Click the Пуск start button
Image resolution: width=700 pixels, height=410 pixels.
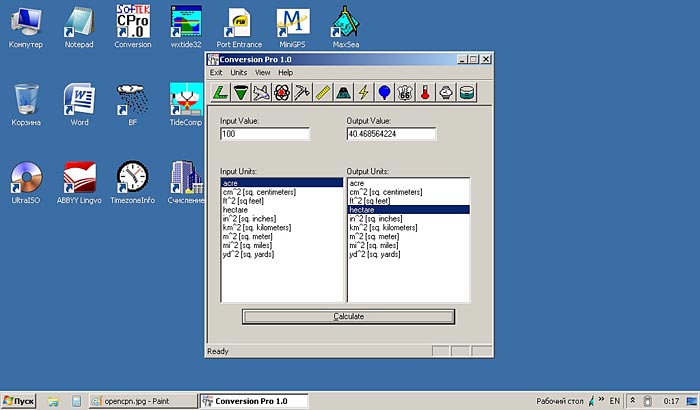[x=19, y=401]
